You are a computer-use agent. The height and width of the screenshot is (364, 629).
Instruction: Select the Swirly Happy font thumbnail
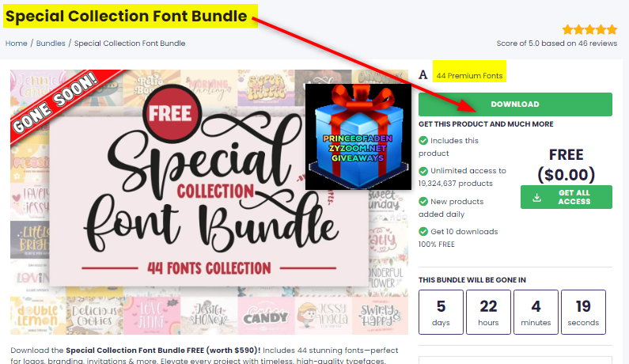(380, 316)
